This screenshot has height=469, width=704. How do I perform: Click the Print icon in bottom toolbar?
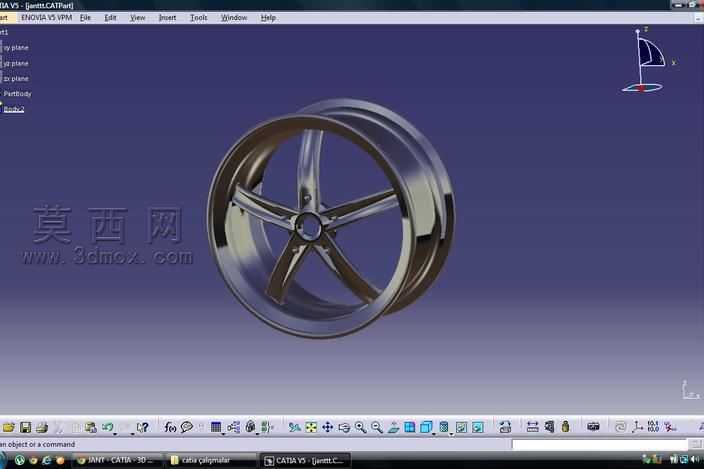(42, 427)
